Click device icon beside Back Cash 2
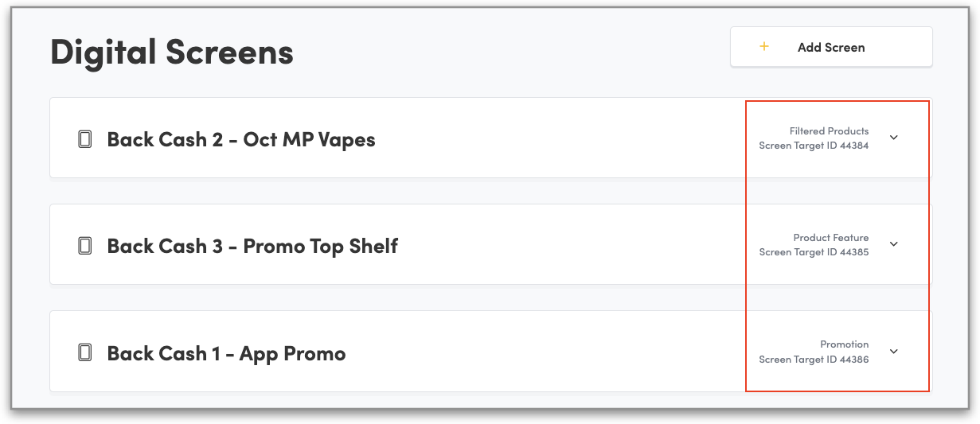This screenshot has width=980, height=424. click(x=84, y=140)
